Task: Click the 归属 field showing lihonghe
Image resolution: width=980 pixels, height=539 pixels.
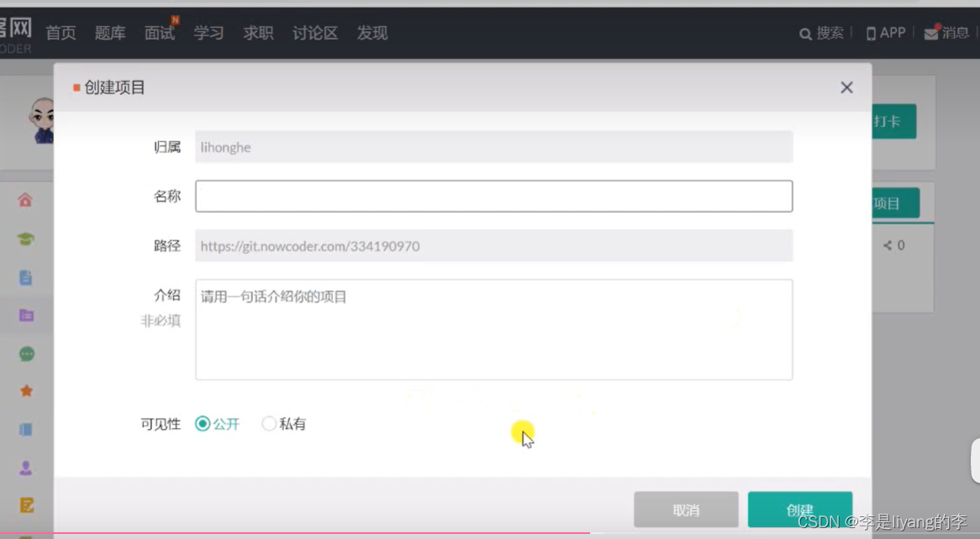Action: (x=493, y=147)
